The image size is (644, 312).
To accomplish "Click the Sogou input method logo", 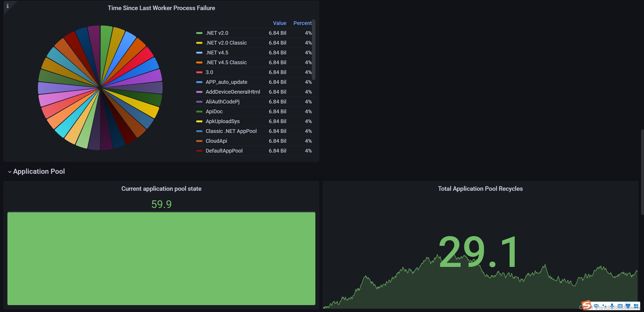I will coord(586,305).
